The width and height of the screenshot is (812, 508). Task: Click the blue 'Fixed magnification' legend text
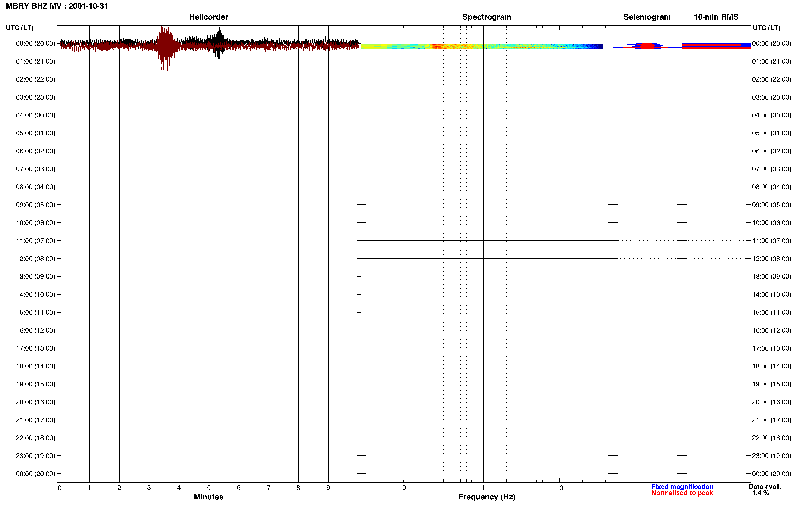click(x=682, y=487)
